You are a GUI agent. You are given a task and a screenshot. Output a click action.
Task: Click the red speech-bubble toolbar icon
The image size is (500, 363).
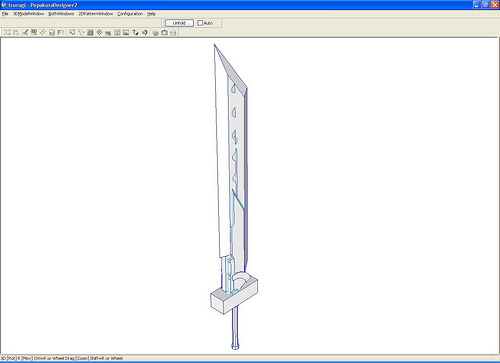(72, 32)
